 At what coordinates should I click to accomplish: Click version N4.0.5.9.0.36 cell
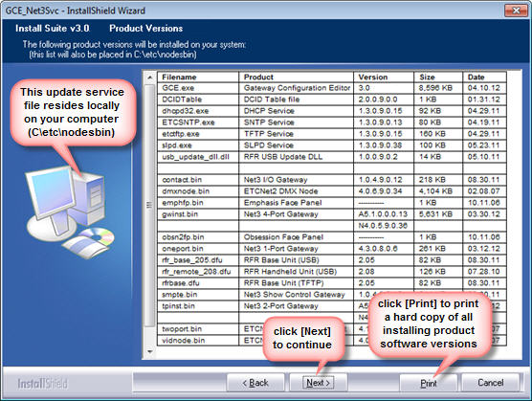pyautogui.click(x=384, y=226)
